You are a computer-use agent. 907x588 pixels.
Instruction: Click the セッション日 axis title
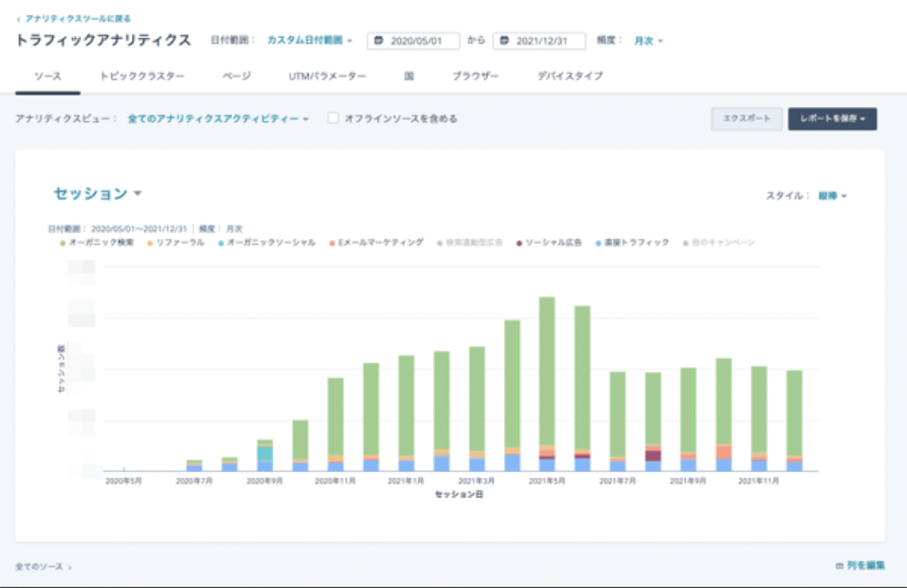[460, 494]
